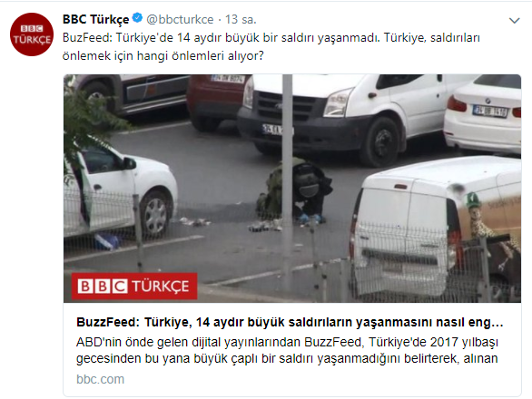Click the second description line 'gecesinden bu yana büyük çaplı'
The width and height of the screenshot is (532, 399).
287,358
